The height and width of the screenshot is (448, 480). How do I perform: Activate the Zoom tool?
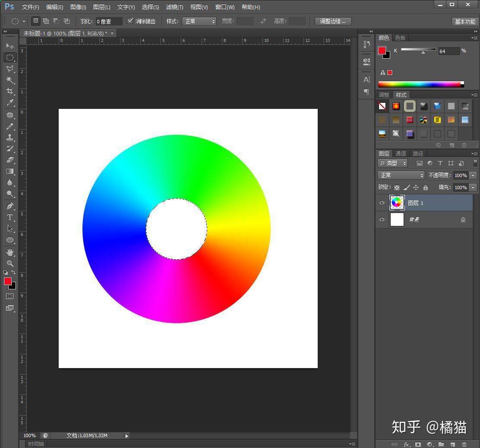point(10,263)
